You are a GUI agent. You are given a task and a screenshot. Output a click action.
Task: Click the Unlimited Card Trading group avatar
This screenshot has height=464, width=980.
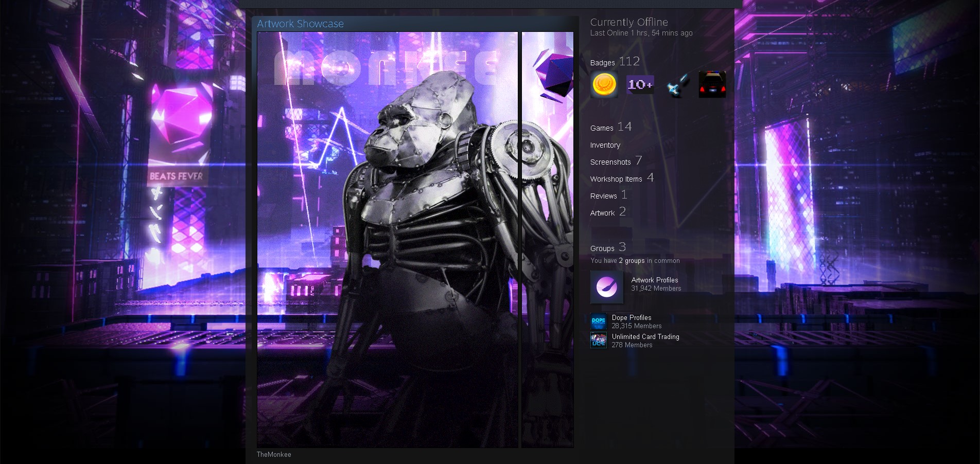pos(599,341)
